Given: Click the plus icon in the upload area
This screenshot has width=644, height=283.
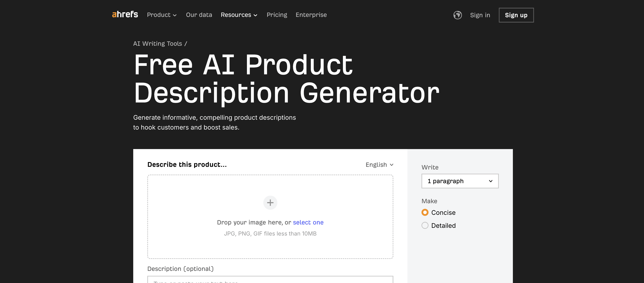Looking at the screenshot, I should point(270,202).
